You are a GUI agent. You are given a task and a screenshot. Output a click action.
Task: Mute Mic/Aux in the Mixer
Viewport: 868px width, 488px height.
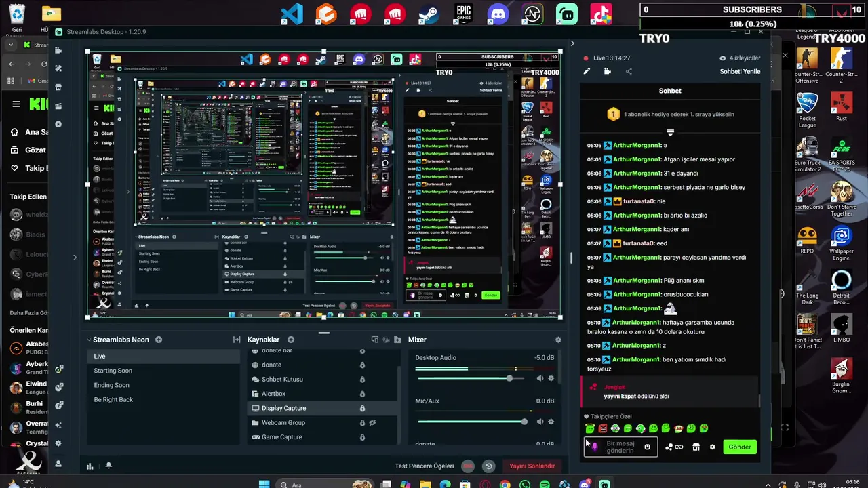tap(540, 422)
